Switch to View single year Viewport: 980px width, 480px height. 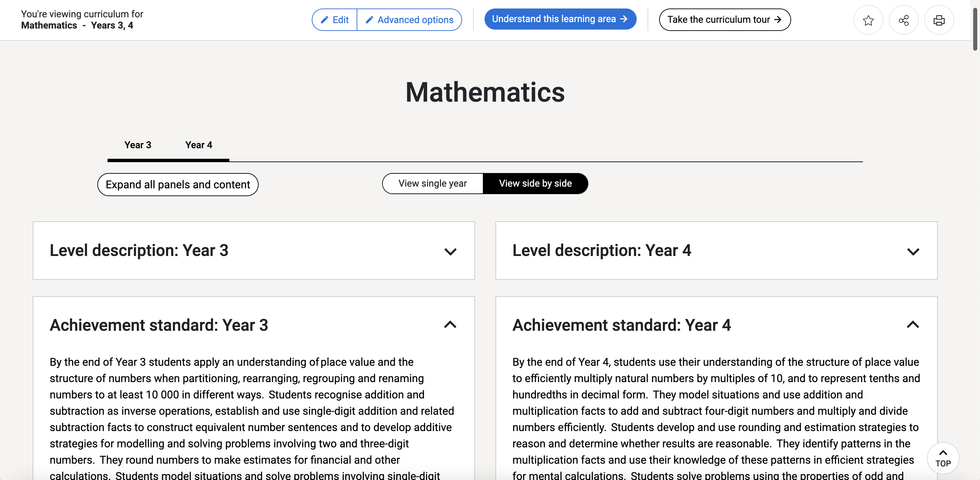[432, 184]
